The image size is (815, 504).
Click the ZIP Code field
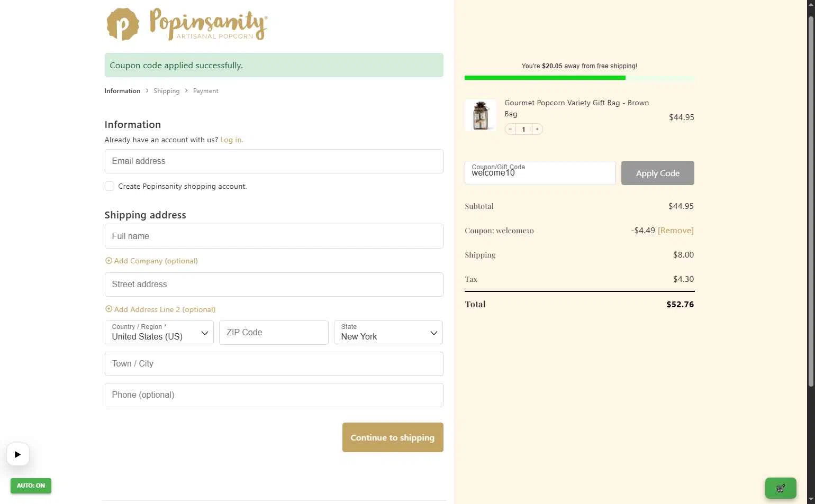pos(274,333)
